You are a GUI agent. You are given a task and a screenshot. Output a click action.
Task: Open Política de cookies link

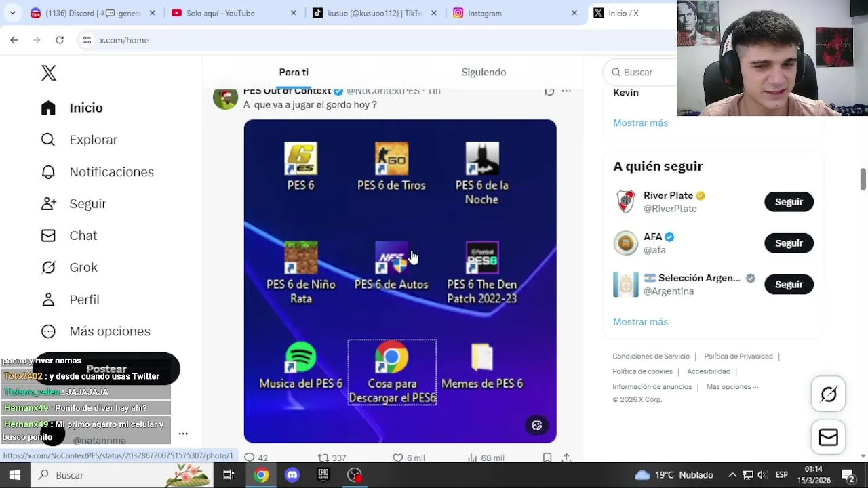point(642,371)
